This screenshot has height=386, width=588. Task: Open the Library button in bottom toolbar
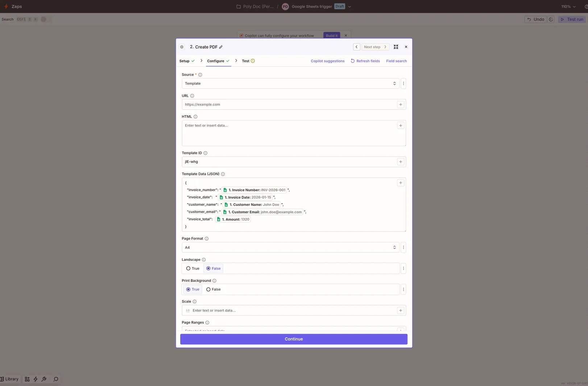pyautogui.click(x=9, y=379)
